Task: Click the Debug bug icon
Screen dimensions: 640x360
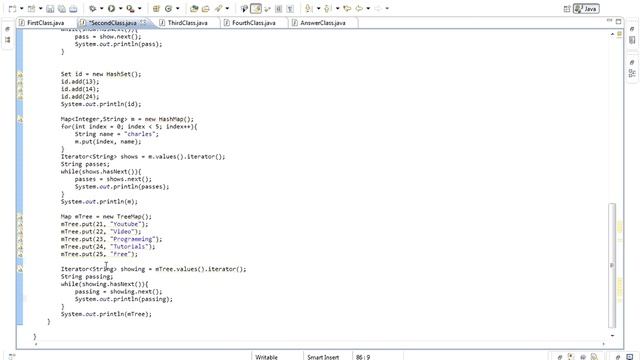Action: (x=93, y=9)
